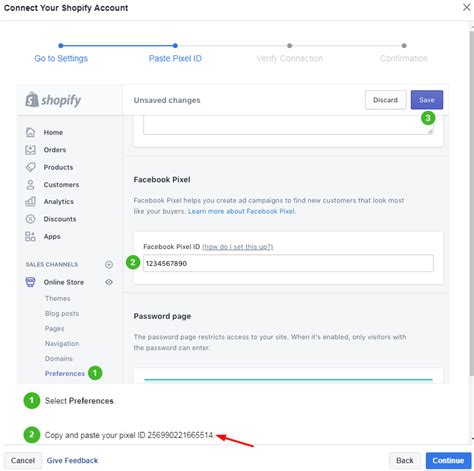Click the Unsaved changes text
474x471 pixels.
pos(167,100)
